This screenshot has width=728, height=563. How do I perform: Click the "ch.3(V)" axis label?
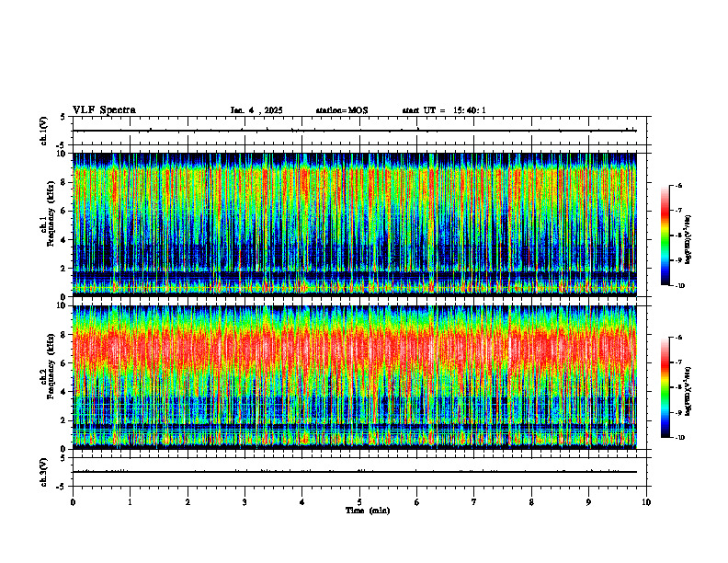pyautogui.click(x=44, y=472)
